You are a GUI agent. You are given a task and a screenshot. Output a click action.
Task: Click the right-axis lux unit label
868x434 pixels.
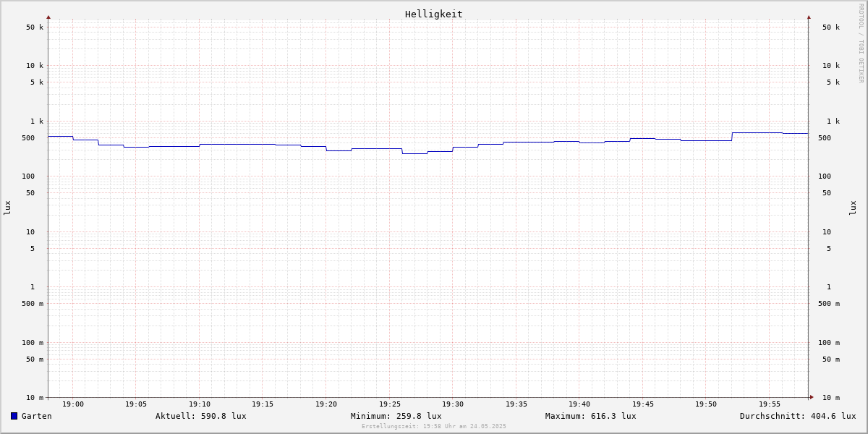(x=853, y=208)
